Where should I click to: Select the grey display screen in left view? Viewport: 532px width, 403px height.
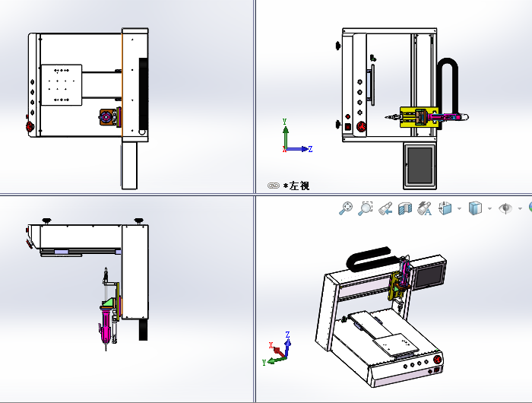point(420,165)
